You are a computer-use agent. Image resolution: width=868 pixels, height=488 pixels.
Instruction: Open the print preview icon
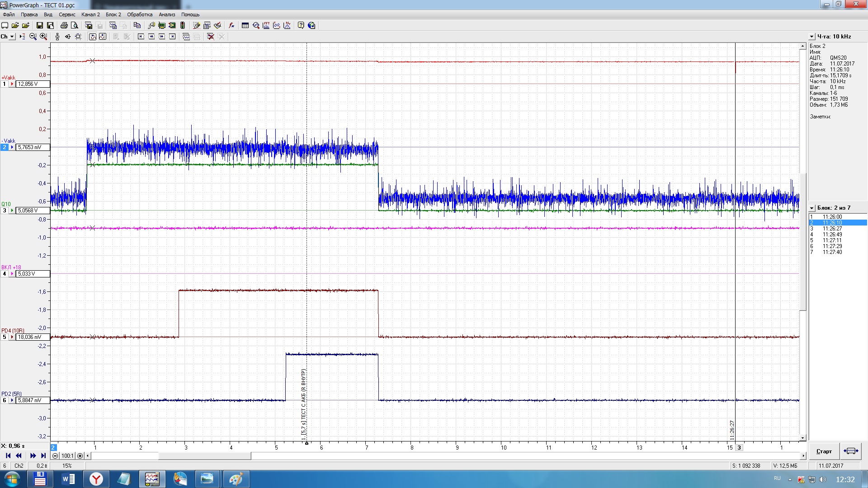(75, 26)
